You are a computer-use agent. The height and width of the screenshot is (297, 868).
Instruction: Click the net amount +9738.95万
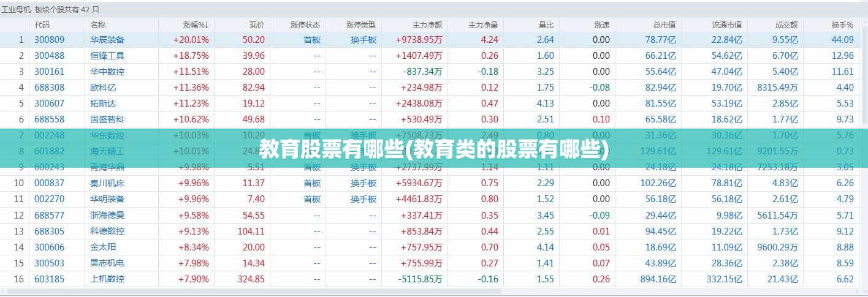[419, 39]
